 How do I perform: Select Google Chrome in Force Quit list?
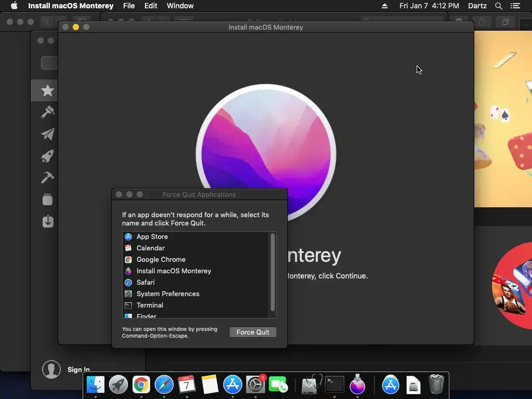tap(196, 260)
